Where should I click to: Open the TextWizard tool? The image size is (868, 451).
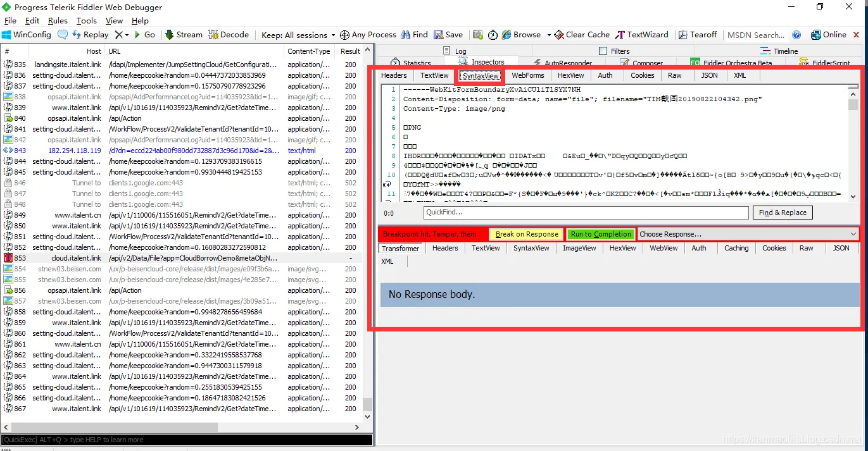coord(641,35)
